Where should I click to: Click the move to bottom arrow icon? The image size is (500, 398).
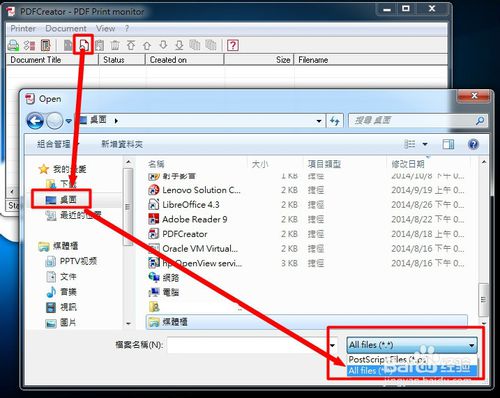click(179, 45)
